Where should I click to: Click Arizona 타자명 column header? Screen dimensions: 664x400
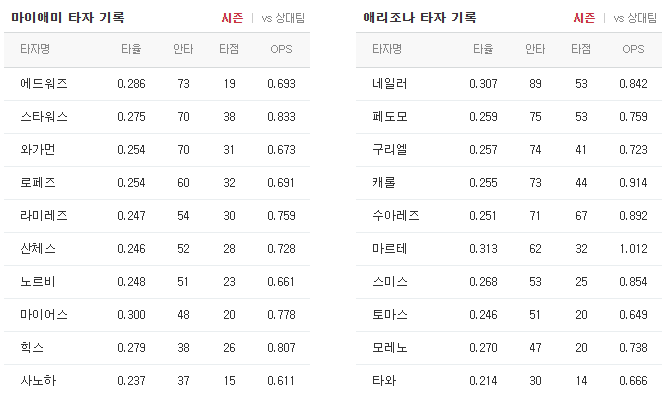pos(387,49)
